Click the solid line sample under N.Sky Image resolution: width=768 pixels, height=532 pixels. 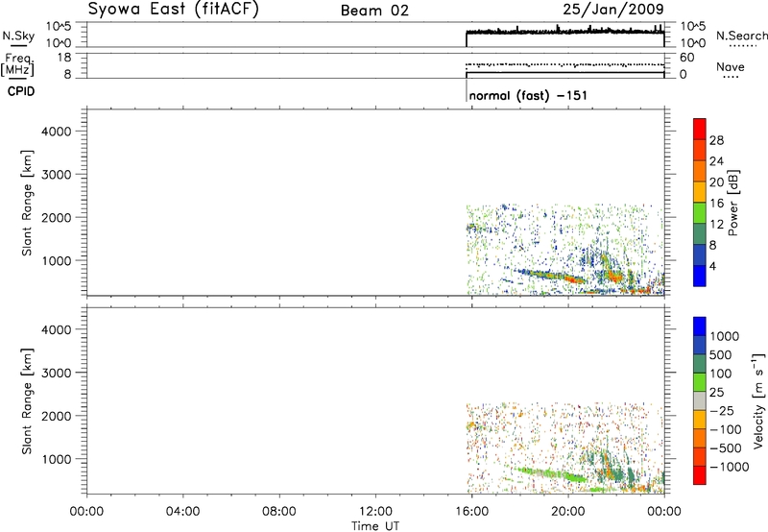click(x=18, y=45)
